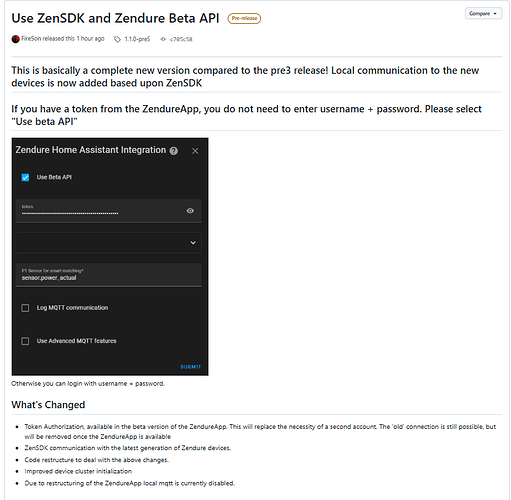Enable Log MQTT communication checkbox
This screenshot has width=511, height=500.
click(x=25, y=308)
